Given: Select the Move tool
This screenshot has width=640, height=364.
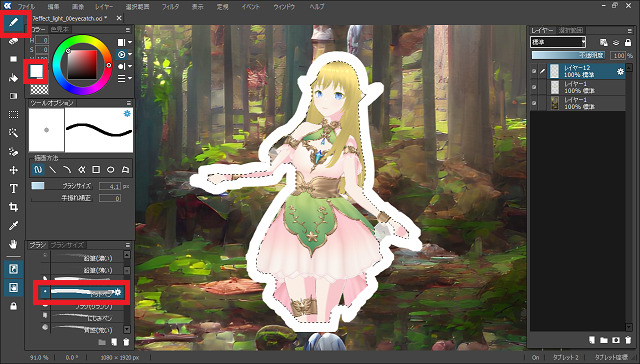Looking at the screenshot, I should pos(13,170).
